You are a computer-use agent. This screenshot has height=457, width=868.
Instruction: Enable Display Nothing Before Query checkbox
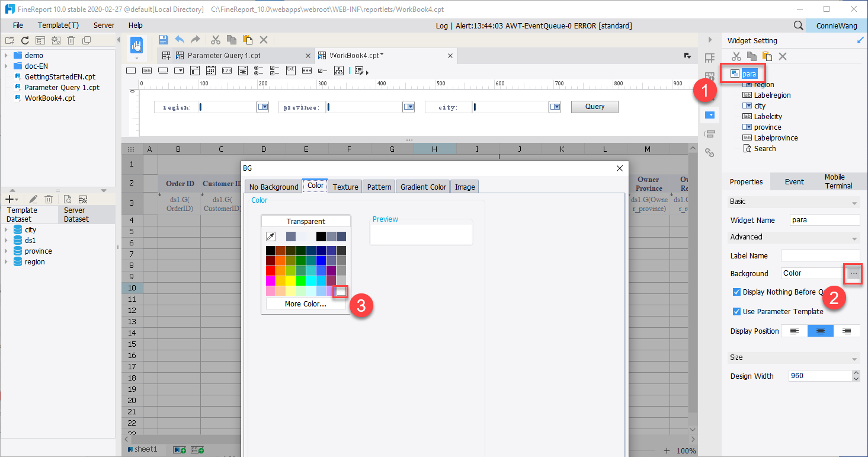737,292
